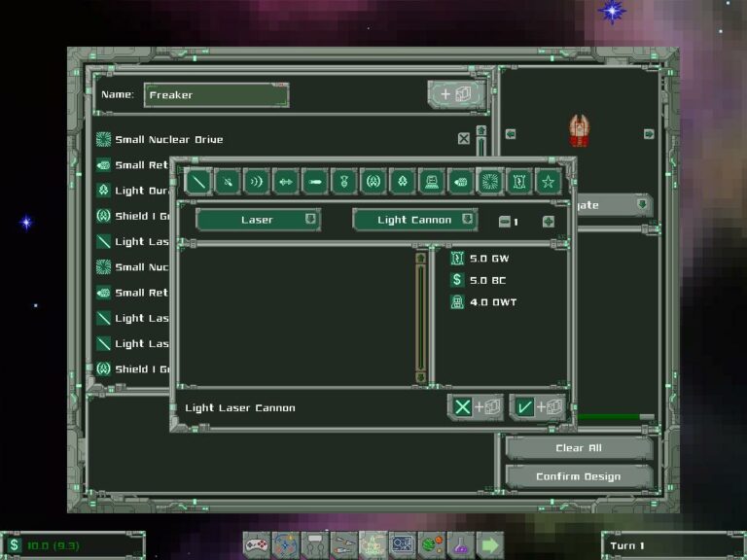
Task: Select the first Shield I Ge list entry
Action: click(x=132, y=216)
